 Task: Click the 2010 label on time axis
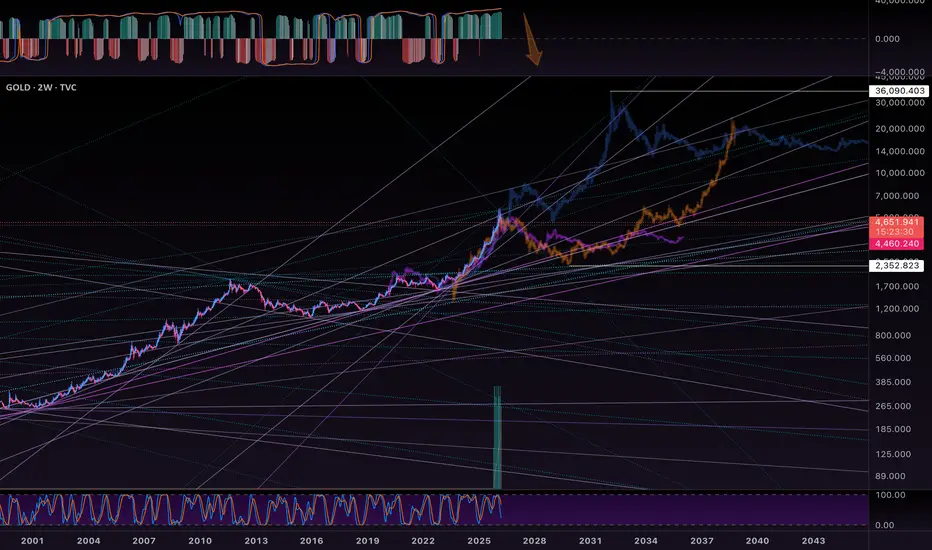click(x=200, y=541)
